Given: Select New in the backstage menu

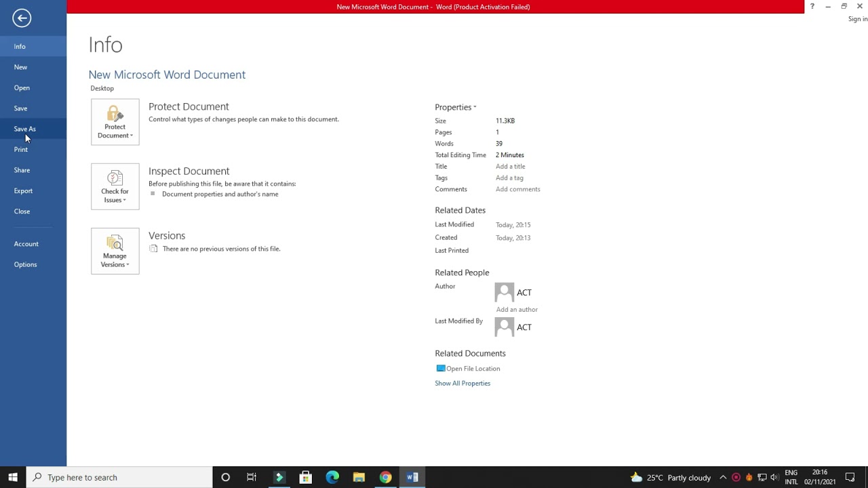Looking at the screenshot, I should (33, 67).
